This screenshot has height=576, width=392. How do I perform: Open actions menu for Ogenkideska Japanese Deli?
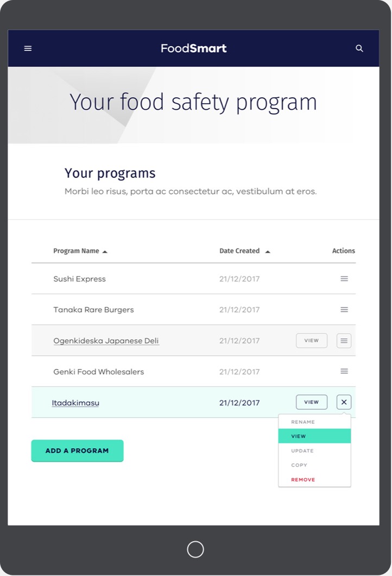point(344,341)
